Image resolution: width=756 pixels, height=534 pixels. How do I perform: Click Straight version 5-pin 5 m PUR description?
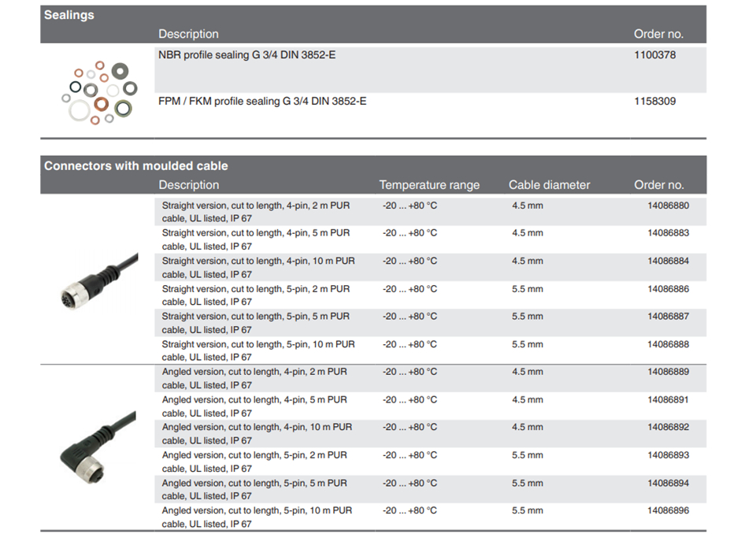256,323
